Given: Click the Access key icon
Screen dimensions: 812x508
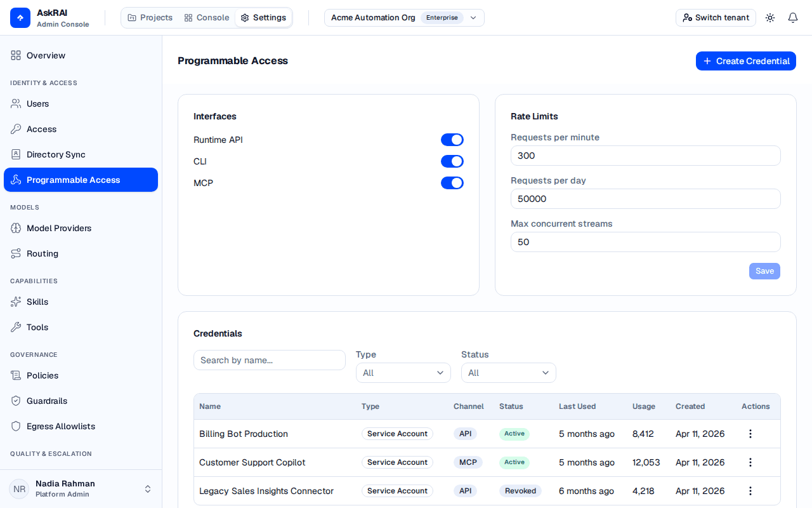Looking at the screenshot, I should 16,129.
